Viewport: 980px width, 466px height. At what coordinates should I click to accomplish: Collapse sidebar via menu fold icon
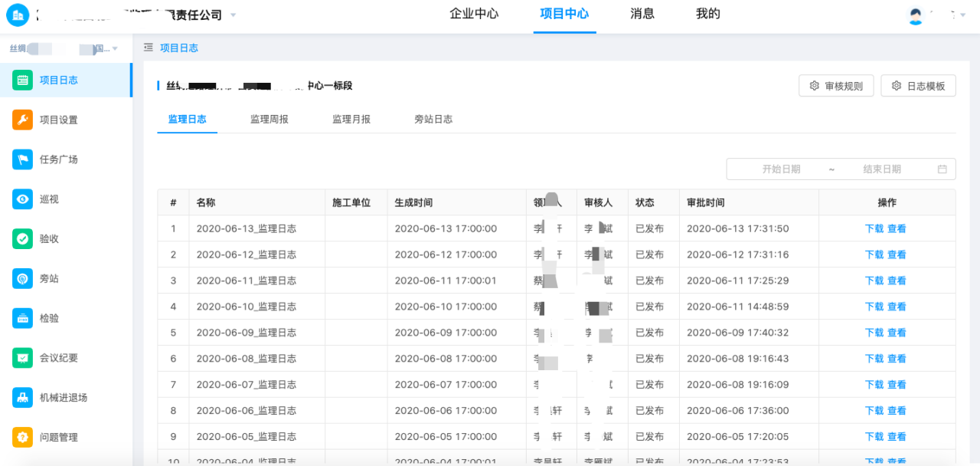[149, 48]
